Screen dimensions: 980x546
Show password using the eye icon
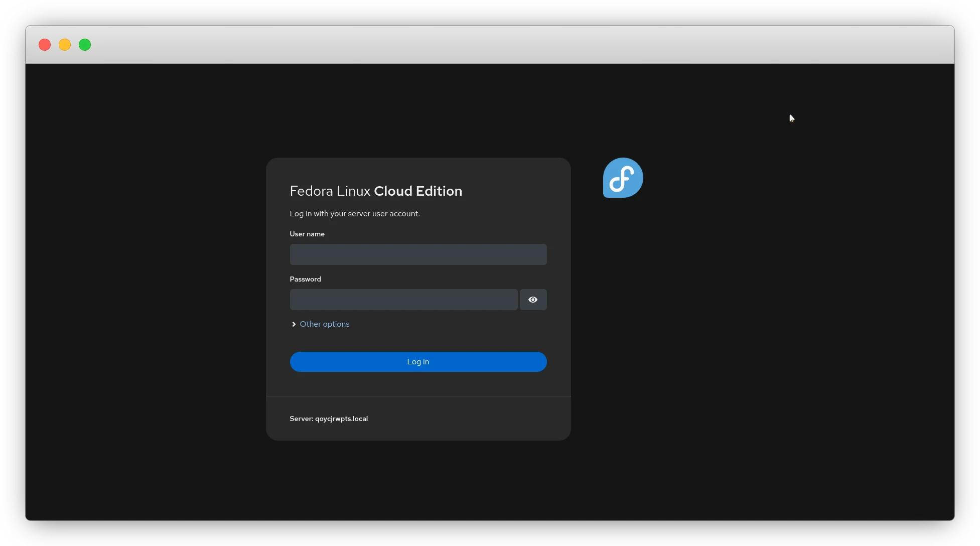[533, 300]
